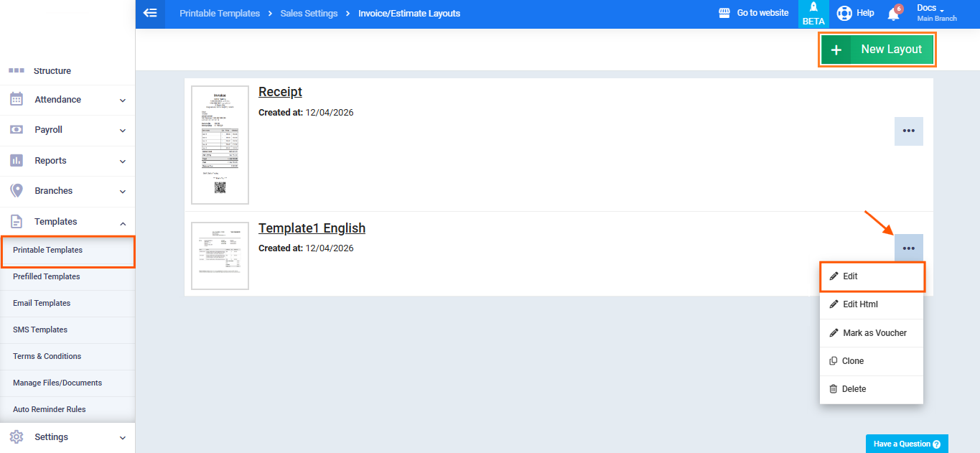The image size is (980, 453).
Task: Open the Receipt layout title link
Action: [x=280, y=92]
